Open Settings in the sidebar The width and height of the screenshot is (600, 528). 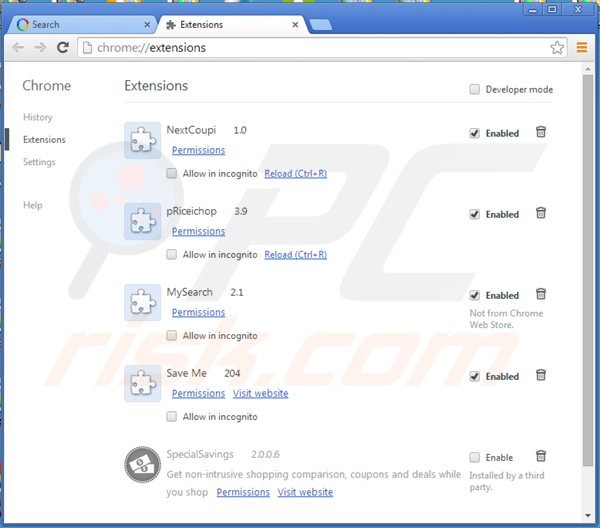tap(39, 162)
